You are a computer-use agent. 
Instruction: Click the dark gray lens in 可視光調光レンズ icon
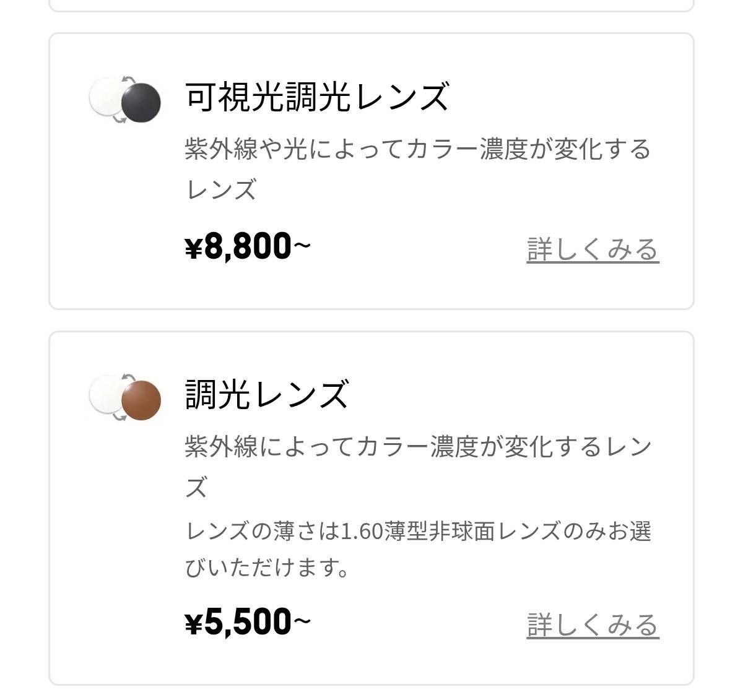click(142, 102)
